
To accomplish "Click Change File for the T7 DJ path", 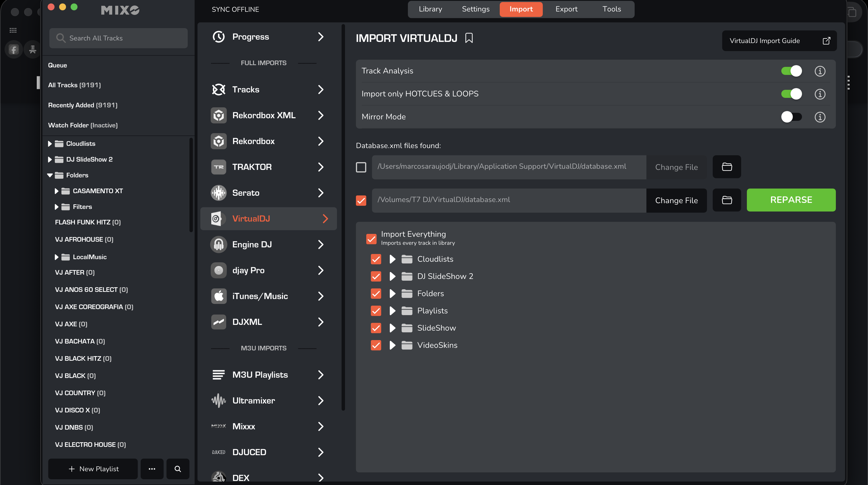I will click(x=676, y=201).
